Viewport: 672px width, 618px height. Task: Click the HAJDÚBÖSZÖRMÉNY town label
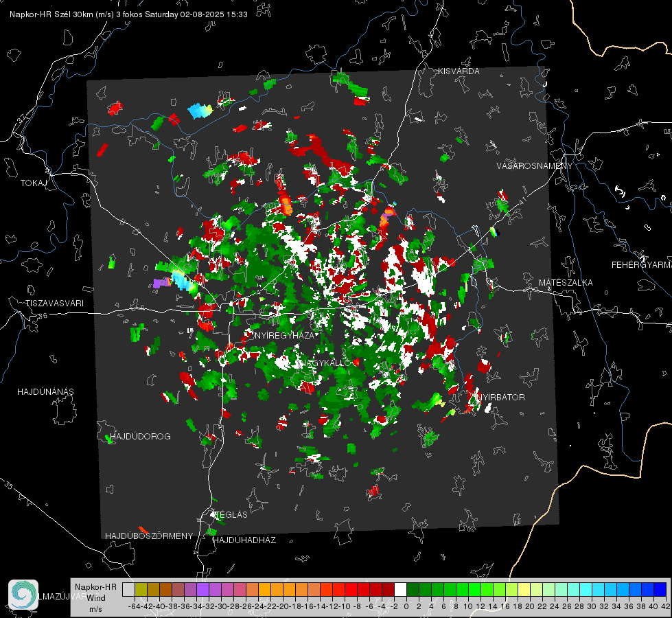[149, 536]
